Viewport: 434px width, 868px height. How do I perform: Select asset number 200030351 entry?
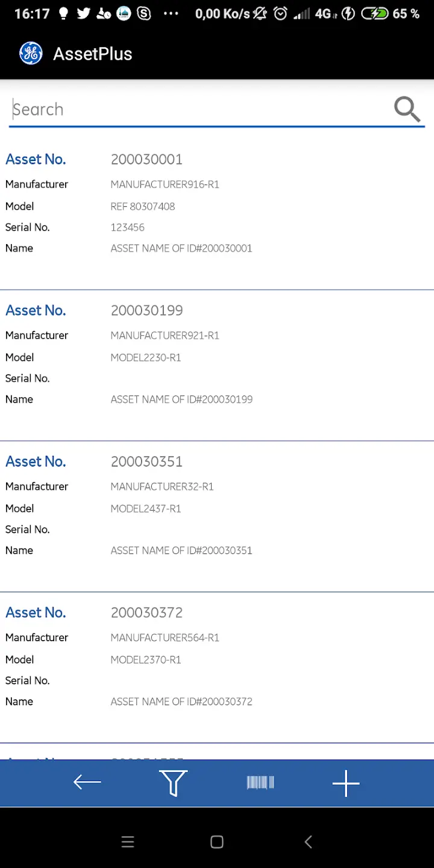tap(146, 462)
